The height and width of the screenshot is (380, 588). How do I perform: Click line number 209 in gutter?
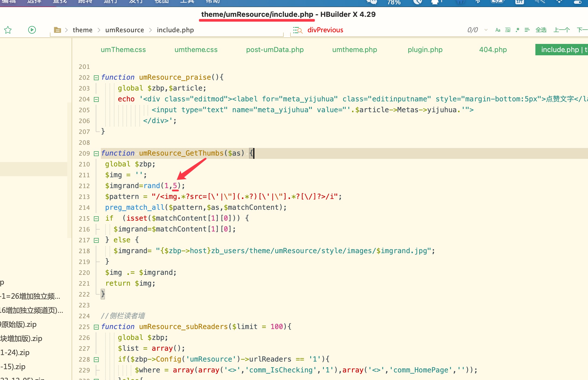point(84,153)
